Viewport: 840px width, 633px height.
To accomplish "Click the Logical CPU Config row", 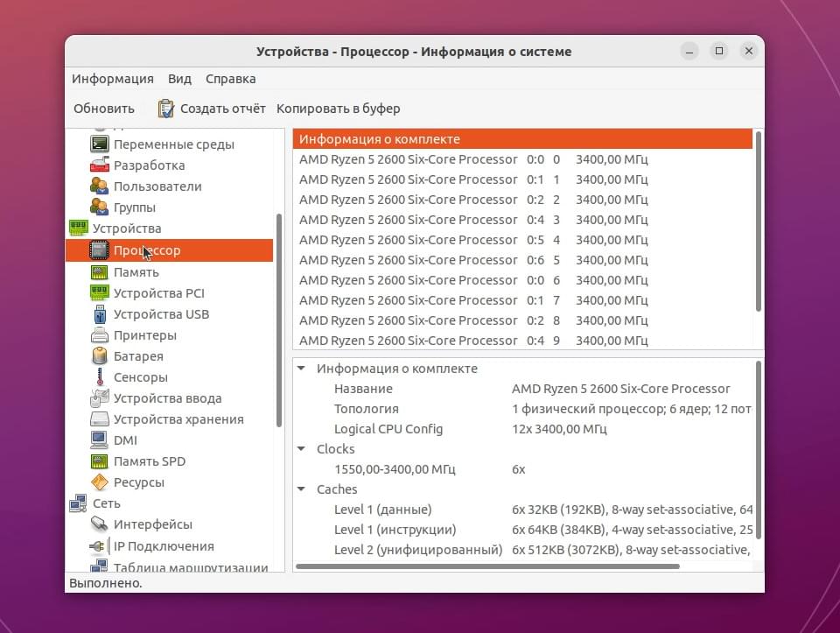I will click(524, 429).
